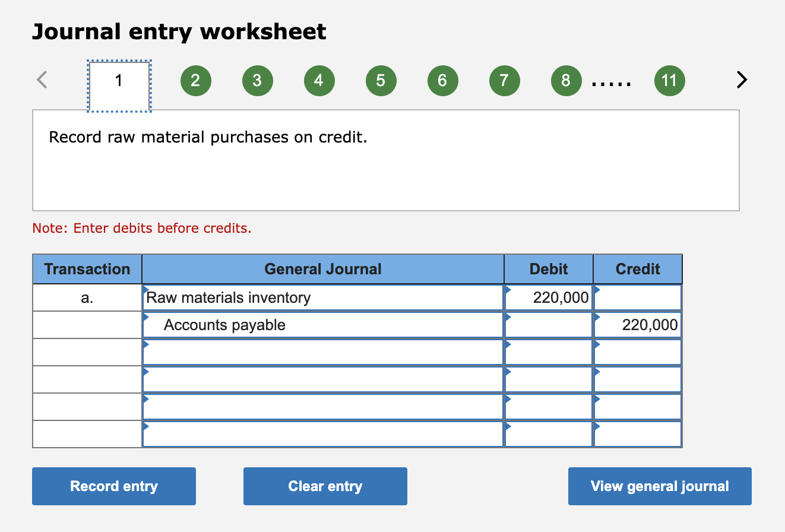Jump to transaction 5

(x=381, y=80)
